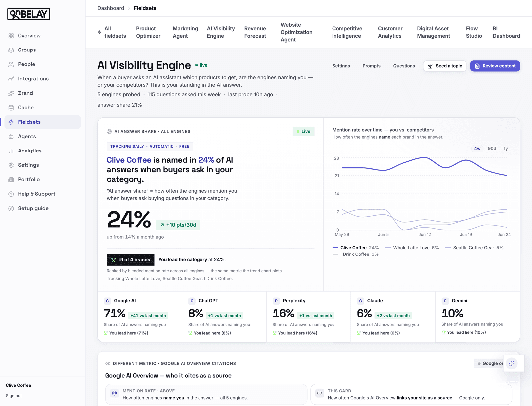Click the ChatGPT engine badge icon
This screenshot has height=406, width=532.
pos(192,301)
